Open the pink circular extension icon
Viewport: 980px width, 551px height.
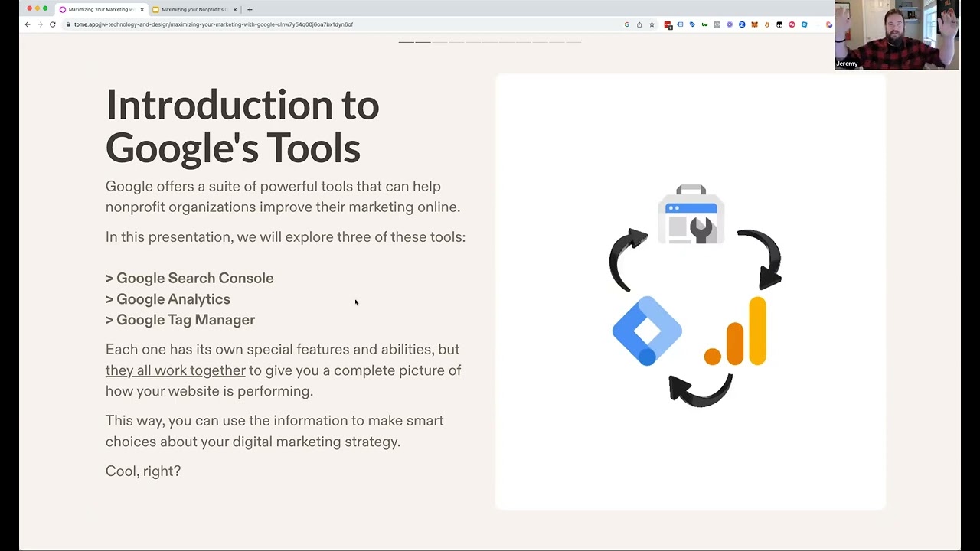coord(792,24)
